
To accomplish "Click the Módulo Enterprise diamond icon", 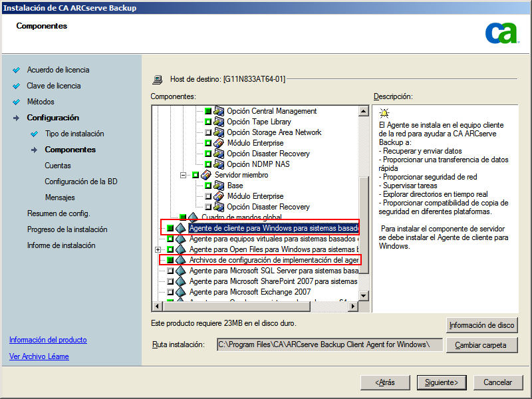I will pos(220,144).
